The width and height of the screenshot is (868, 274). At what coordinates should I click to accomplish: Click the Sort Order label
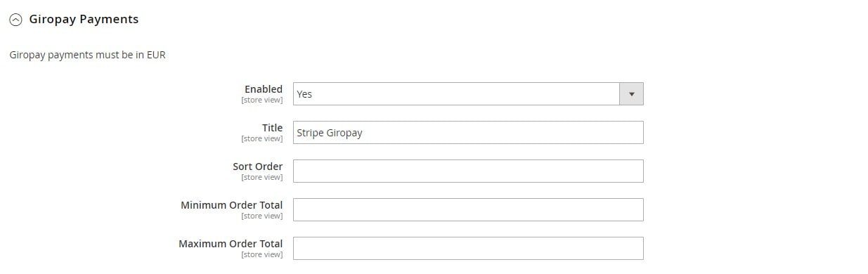(x=258, y=167)
